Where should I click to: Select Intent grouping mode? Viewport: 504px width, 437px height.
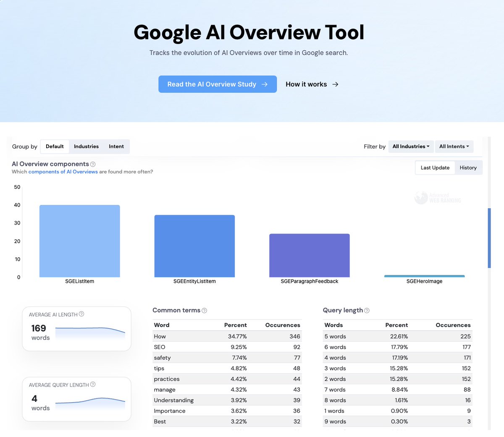point(116,147)
